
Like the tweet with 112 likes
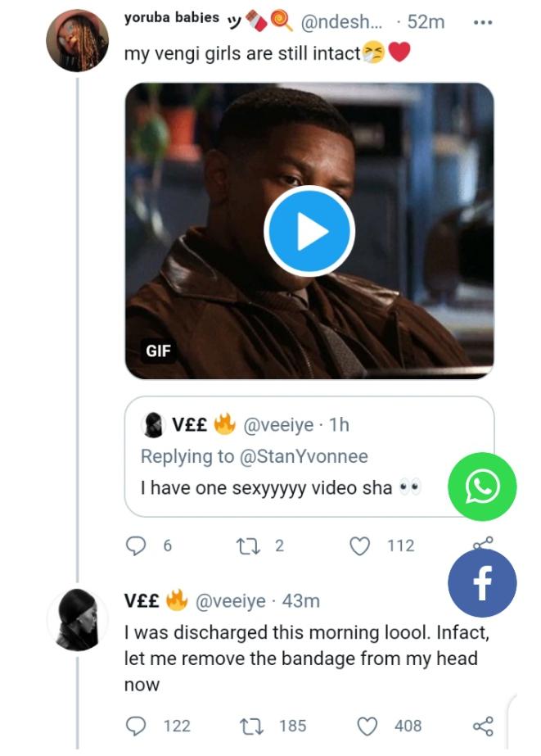(360, 545)
